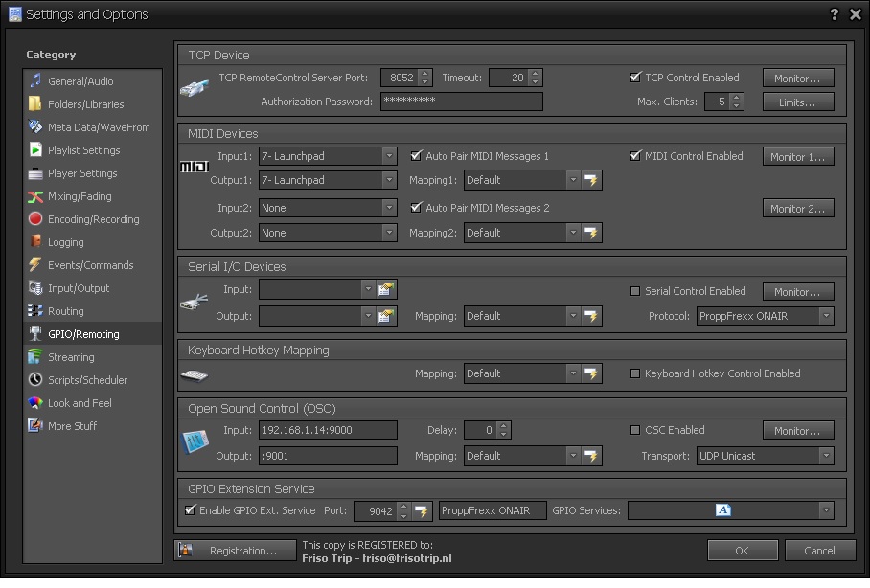Image resolution: width=870 pixels, height=588 pixels.
Task: Open the Scripts/Scheduler clock icon
Action: (34, 380)
